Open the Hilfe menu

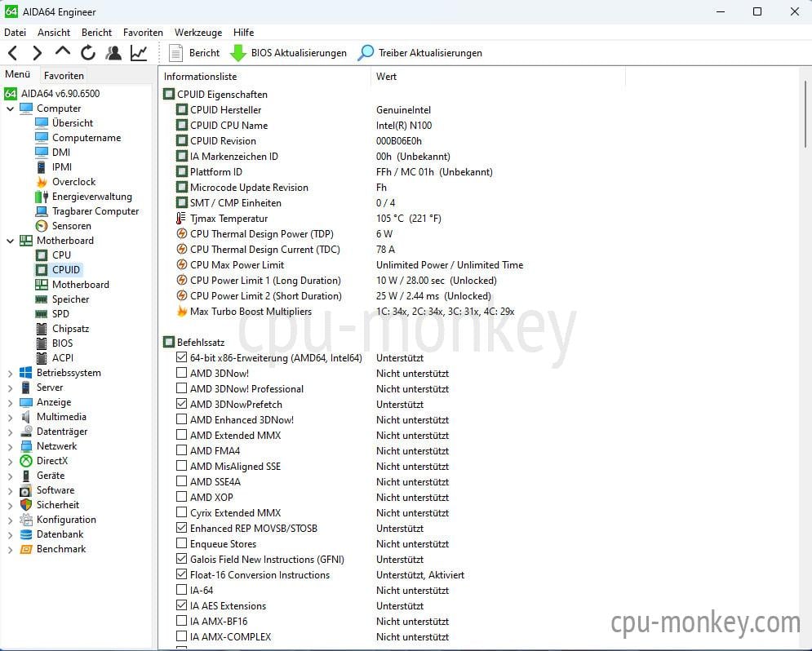(243, 32)
